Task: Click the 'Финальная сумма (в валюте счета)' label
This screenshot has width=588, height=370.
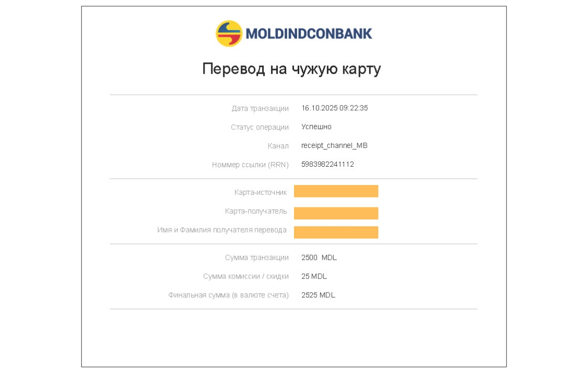Action: pos(228,295)
